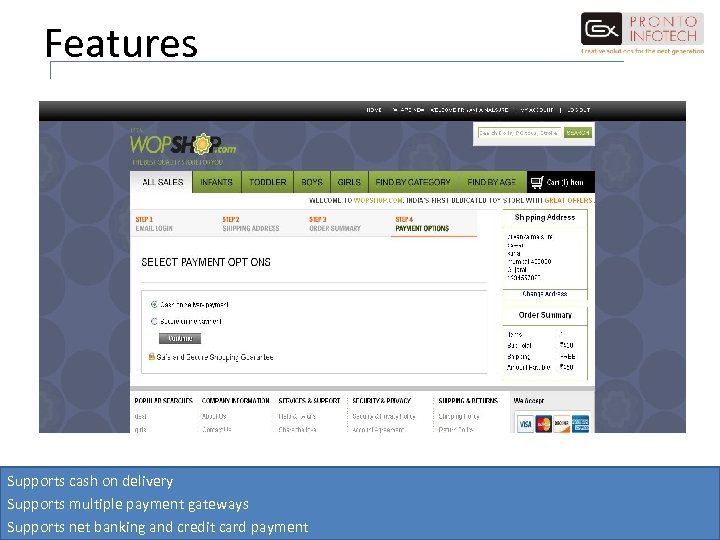Click the Continue button
Image resolution: width=720 pixels, height=540 pixels.
[x=180, y=338]
